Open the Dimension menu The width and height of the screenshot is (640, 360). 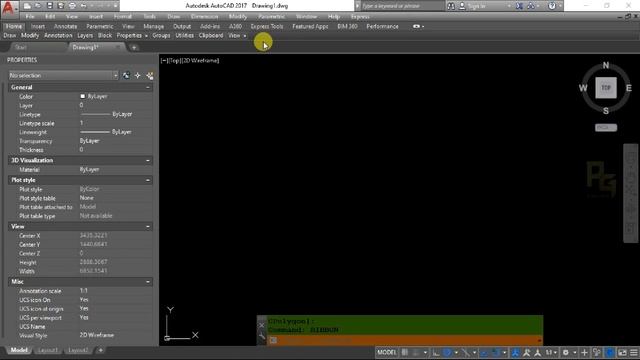(x=204, y=17)
